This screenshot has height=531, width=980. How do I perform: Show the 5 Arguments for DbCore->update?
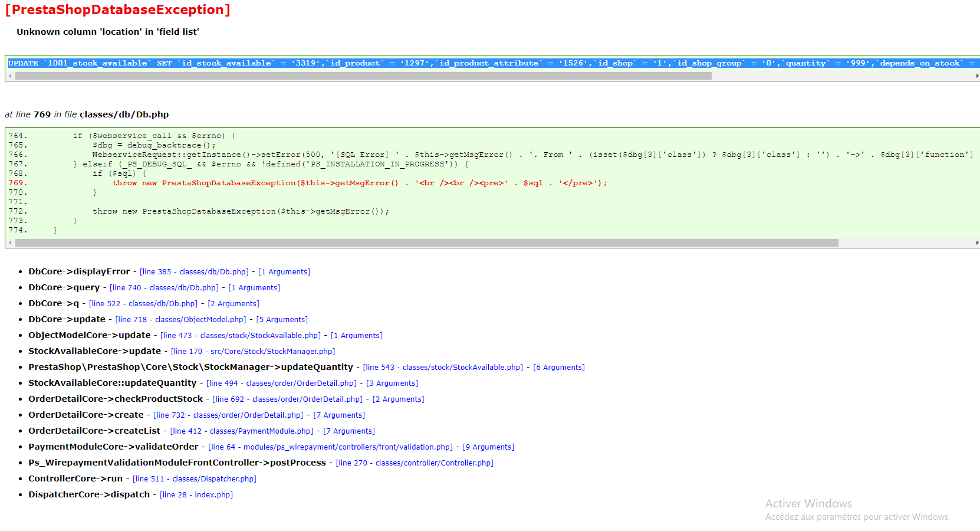pyautogui.click(x=282, y=320)
